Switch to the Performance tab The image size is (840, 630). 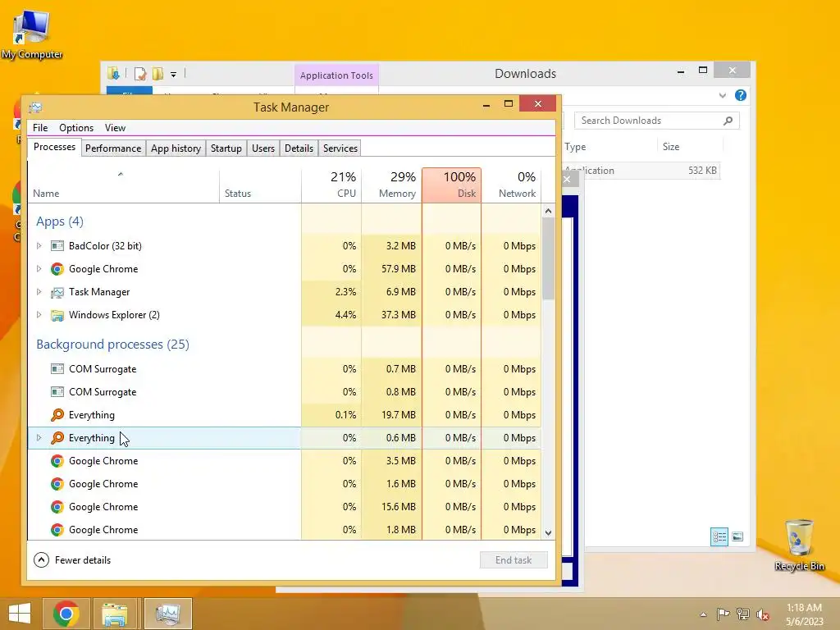coord(113,148)
